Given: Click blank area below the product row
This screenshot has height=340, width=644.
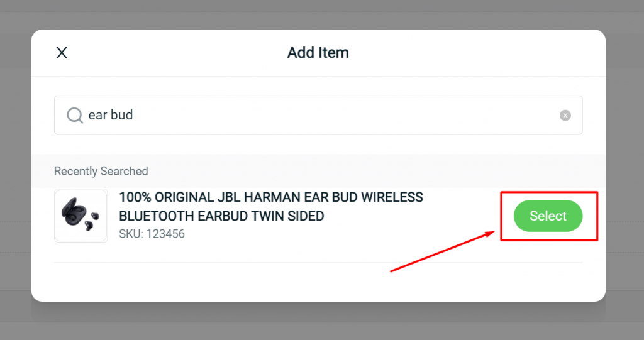Looking at the screenshot, I should 318,282.
